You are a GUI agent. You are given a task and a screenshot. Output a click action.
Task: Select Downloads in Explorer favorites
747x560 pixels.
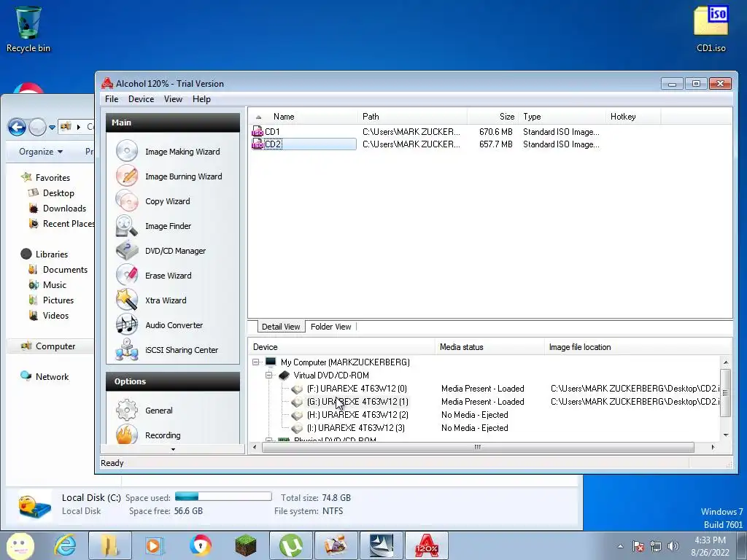point(58,209)
